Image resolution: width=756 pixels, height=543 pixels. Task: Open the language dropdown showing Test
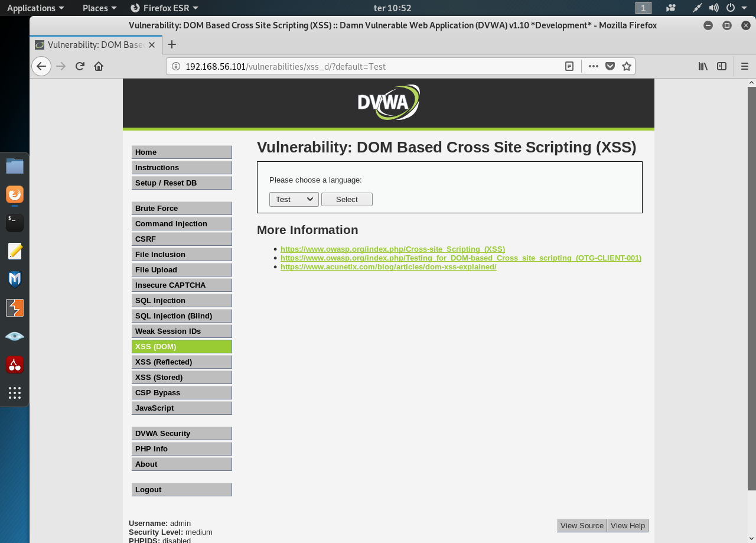[294, 200]
